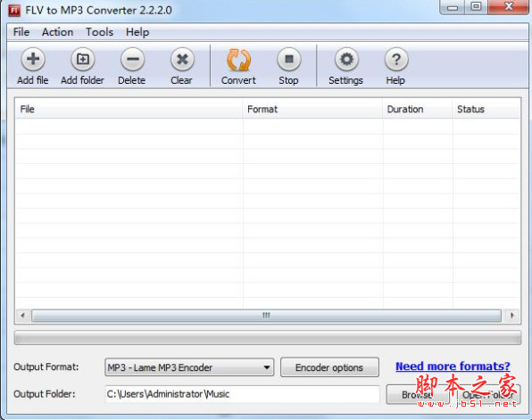Click the conversion progress bar

[x=268, y=338]
